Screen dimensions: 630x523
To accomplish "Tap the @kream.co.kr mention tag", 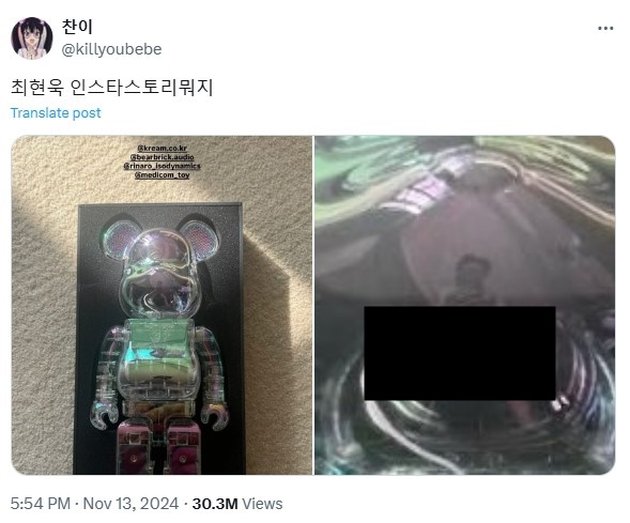I will pos(162,148).
